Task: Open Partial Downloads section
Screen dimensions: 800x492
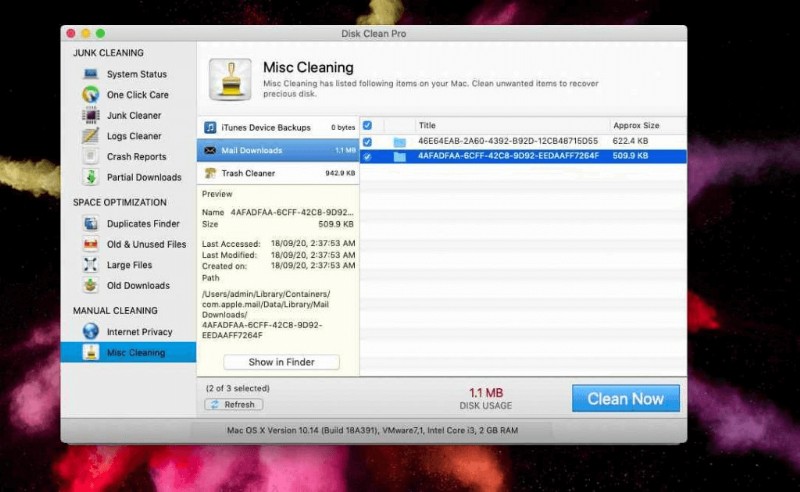Action: [144, 177]
